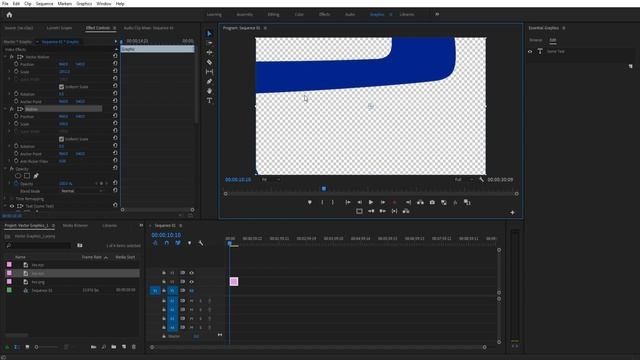Toggle Uniform Scale under Motion
The width and height of the screenshot is (640, 360).
coord(61,139)
